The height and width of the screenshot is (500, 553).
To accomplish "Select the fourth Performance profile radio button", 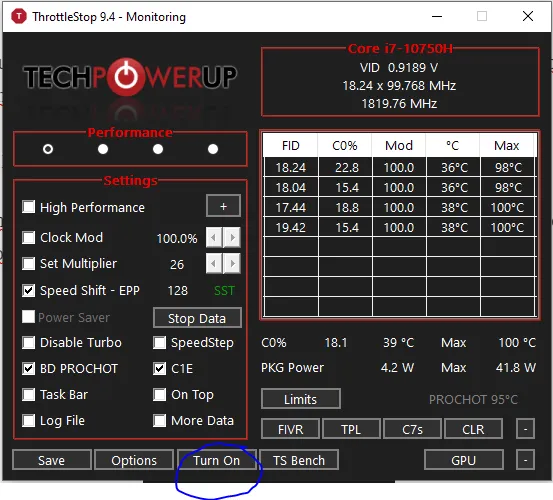I will pyautogui.click(x=213, y=149).
